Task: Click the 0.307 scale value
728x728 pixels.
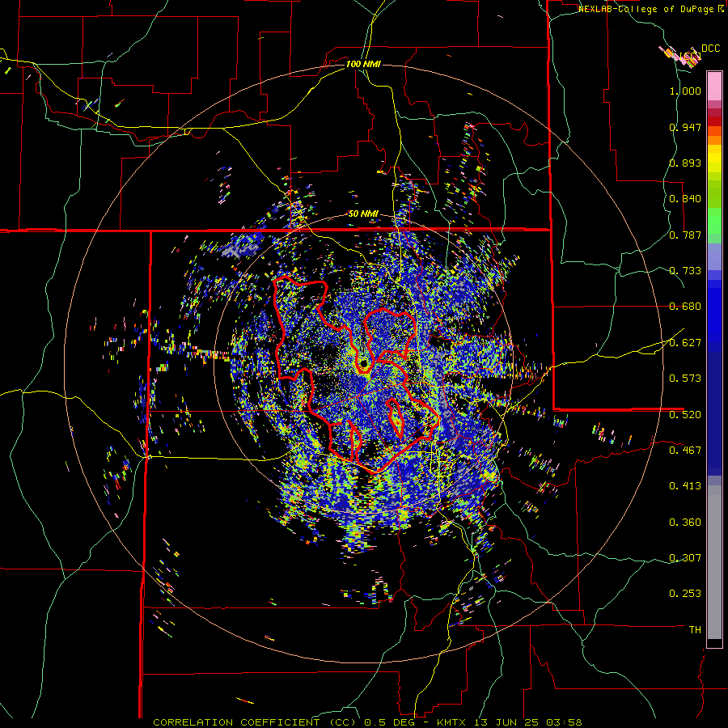Action: 685,558
